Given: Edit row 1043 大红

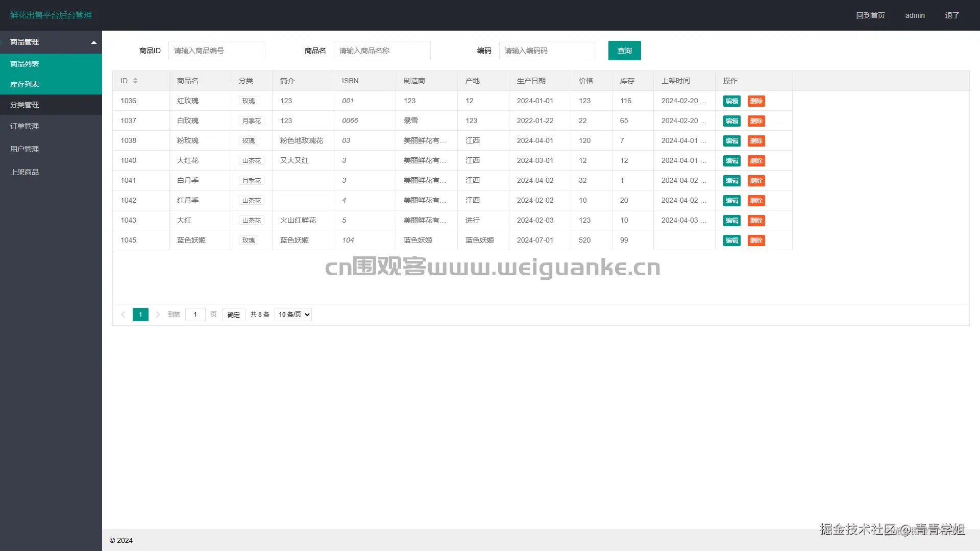Looking at the screenshot, I should tap(732, 221).
